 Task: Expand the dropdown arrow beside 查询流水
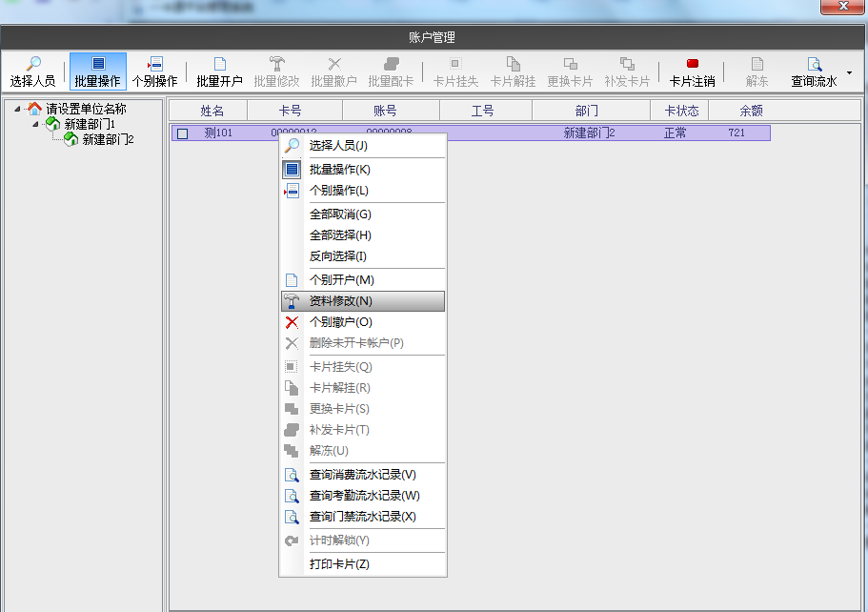pyautogui.click(x=849, y=72)
